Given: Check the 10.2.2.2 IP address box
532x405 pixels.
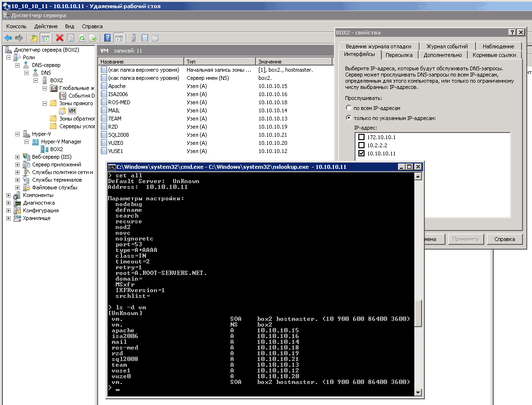Looking at the screenshot, I should pyautogui.click(x=361, y=145).
